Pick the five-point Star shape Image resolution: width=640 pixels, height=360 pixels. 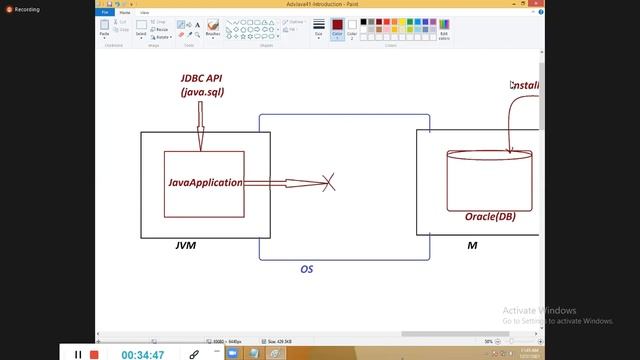(x=243, y=37)
